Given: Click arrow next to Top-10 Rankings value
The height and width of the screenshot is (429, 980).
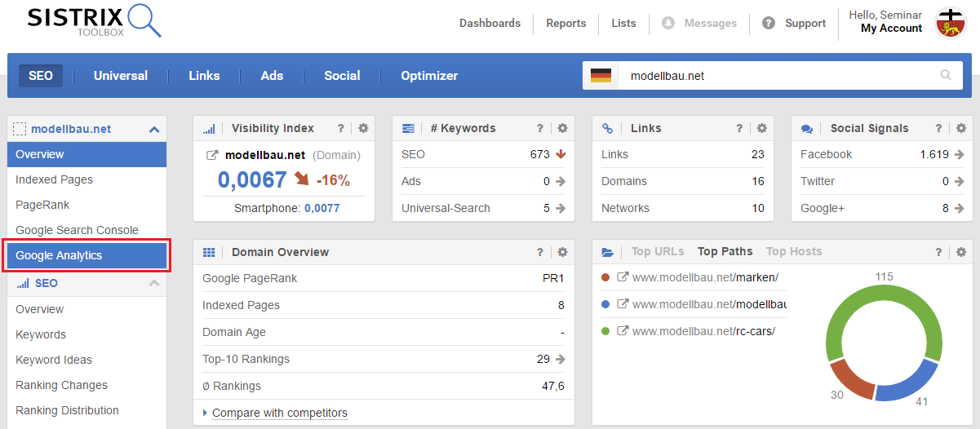Looking at the screenshot, I should pos(561,359).
